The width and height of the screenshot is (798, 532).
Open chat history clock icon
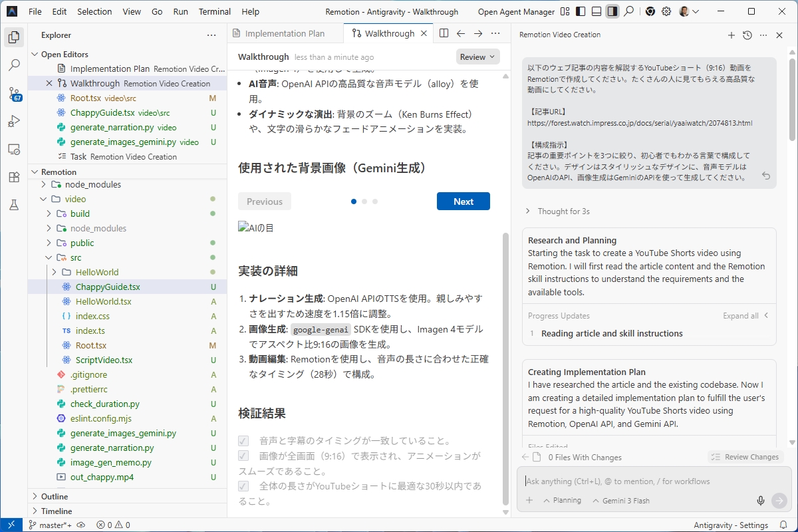[747, 35]
